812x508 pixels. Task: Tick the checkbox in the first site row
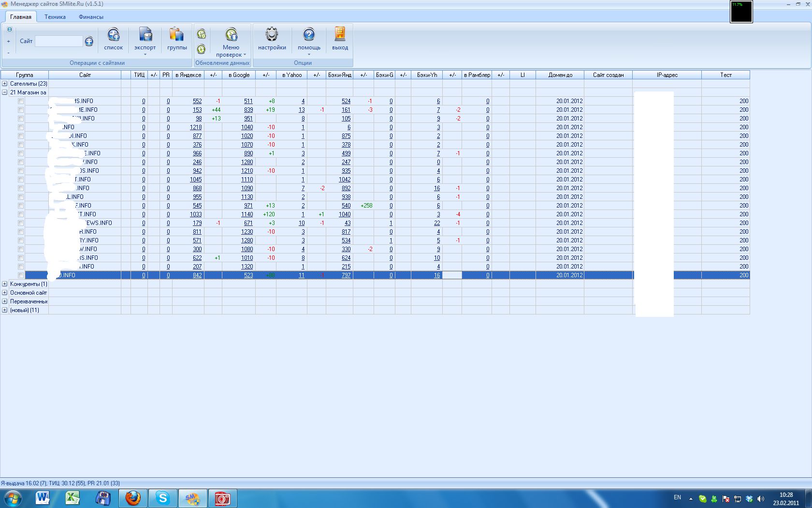click(21, 101)
